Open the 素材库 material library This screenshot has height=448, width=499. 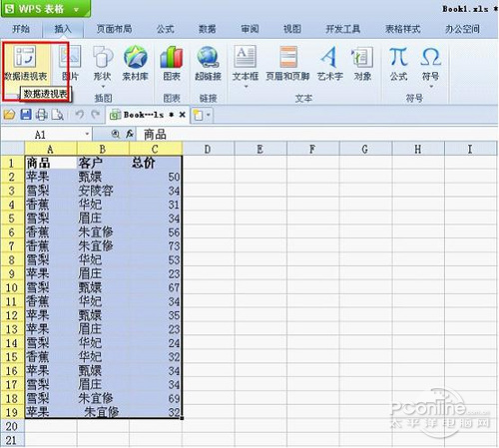click(135, 63)
